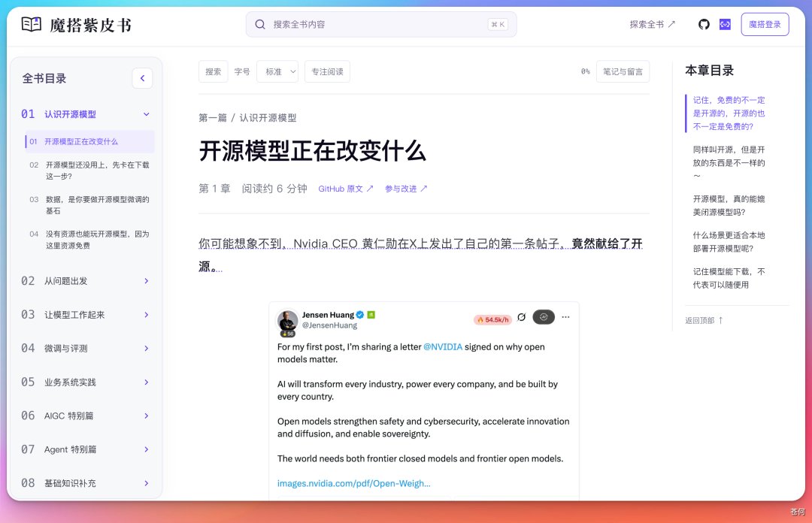812x523 pixels.
Task: Click the 阅读约 6 分钟 text
Action: coord(274,189)
